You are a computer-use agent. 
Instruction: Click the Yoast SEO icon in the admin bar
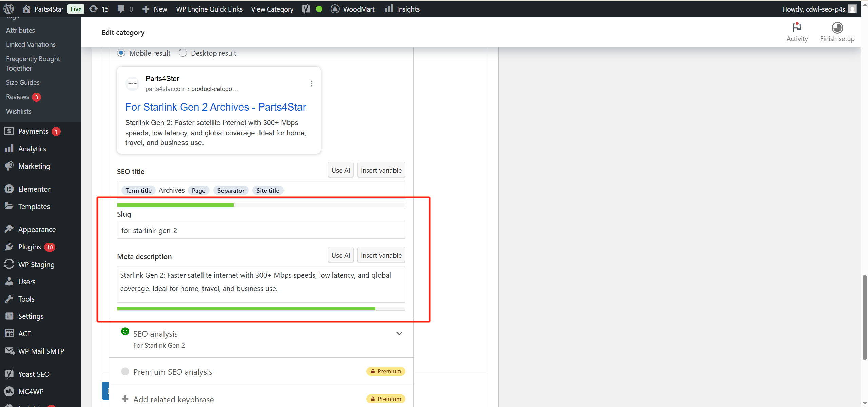point(306,9)
